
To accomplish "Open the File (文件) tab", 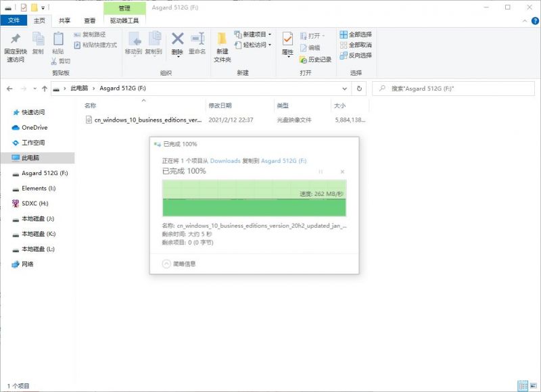I will click(14, 20).
